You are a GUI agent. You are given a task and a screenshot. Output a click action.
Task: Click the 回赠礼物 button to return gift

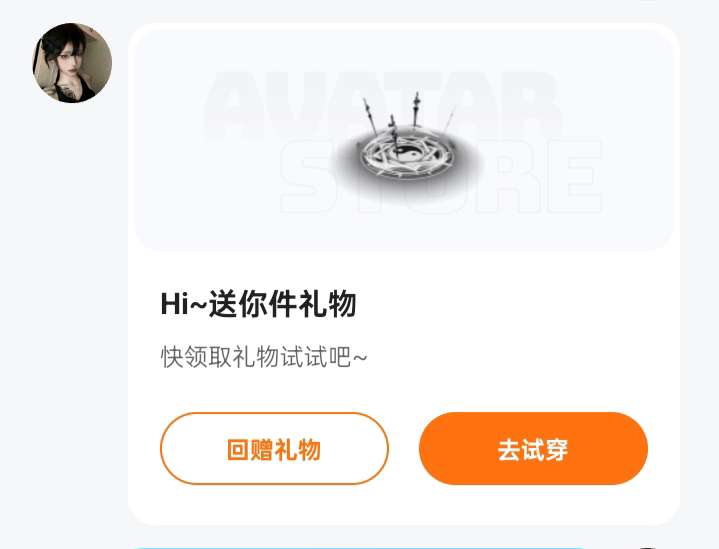coord(274,448)
